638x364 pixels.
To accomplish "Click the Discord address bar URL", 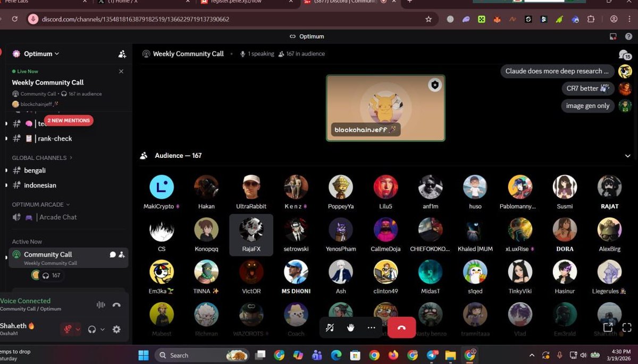I will 136,19.
